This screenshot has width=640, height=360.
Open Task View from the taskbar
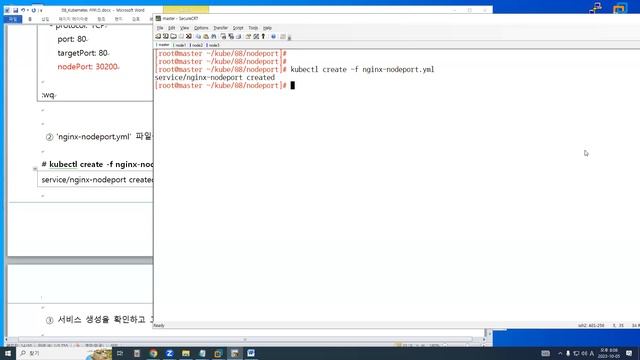click(x=120, y=353)
